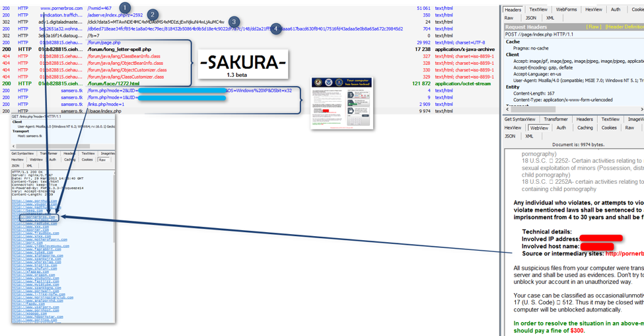Select the /forum/face/1272.html session

[x=249, y=83]
